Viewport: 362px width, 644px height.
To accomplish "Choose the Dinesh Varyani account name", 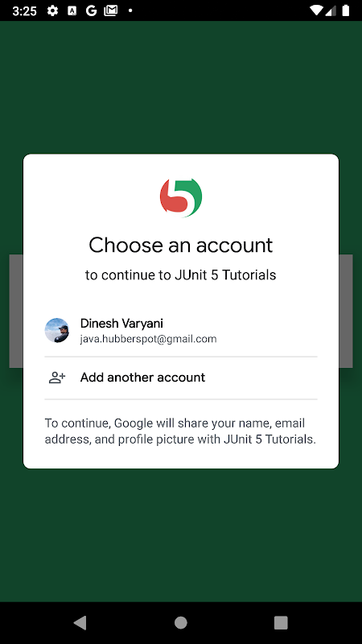I will coord(121,324).
